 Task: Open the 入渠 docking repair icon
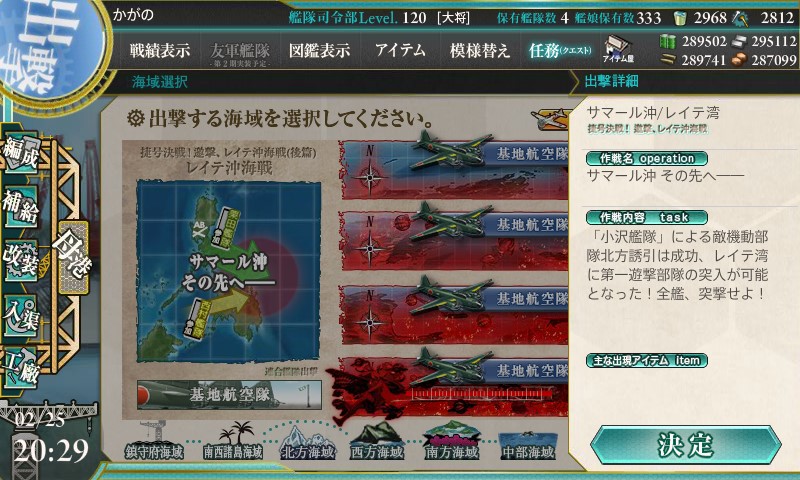20,316
